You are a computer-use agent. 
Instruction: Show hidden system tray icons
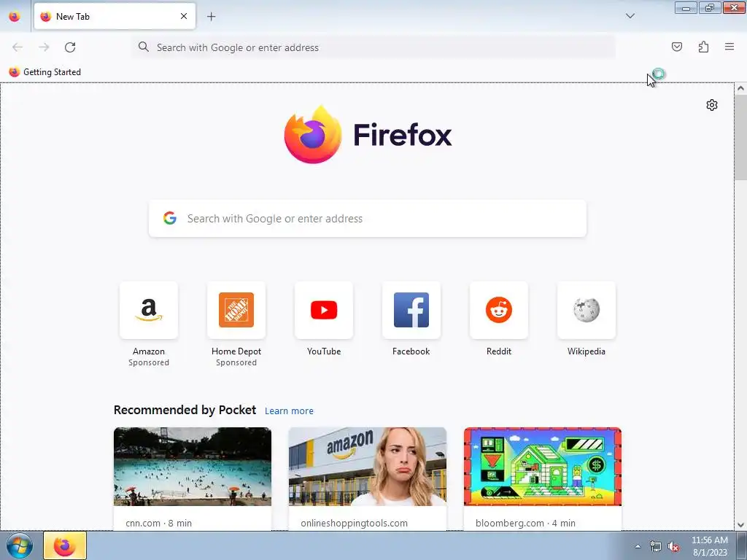tap(638, 546)
